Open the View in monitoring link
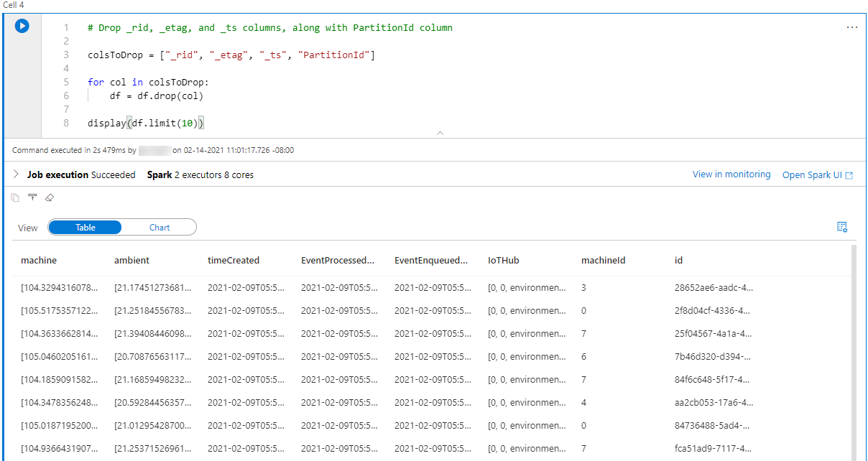 731,174
